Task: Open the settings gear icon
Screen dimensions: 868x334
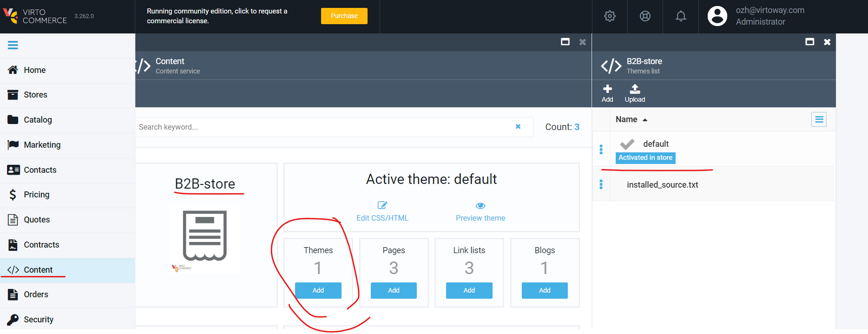Action: (610, 16)
